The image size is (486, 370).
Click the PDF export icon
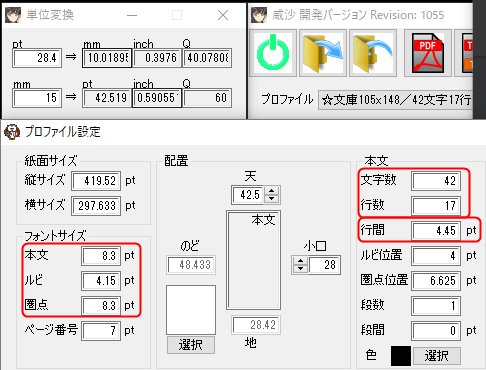coord(428,53)
